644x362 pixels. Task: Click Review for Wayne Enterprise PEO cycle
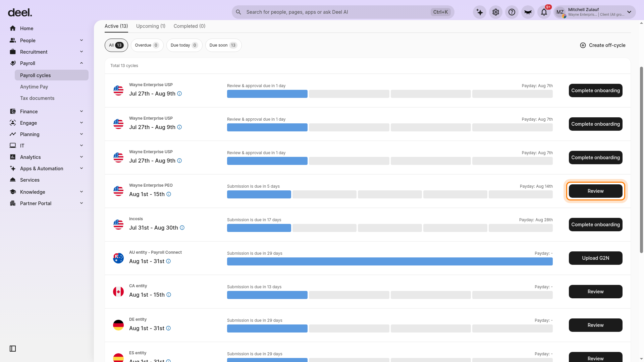596,191
